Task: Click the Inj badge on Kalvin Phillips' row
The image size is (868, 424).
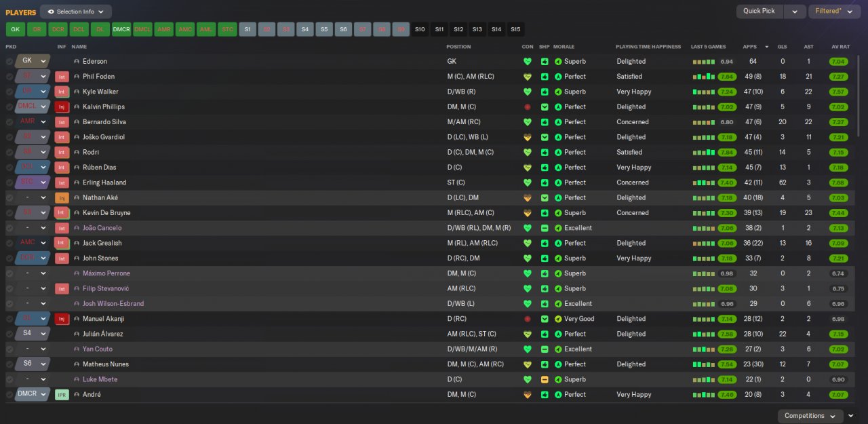Action: (x=62, y=107)
